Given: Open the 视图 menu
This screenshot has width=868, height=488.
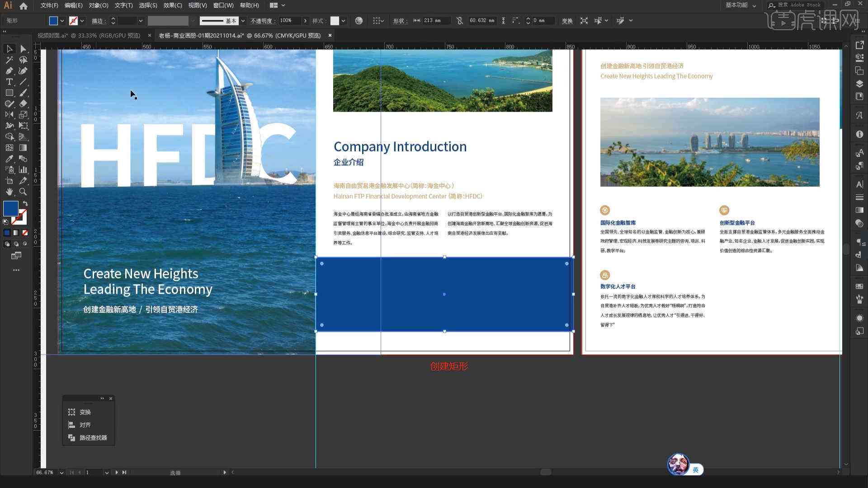Looking at the screenshot, I should (x=194, y=5).
